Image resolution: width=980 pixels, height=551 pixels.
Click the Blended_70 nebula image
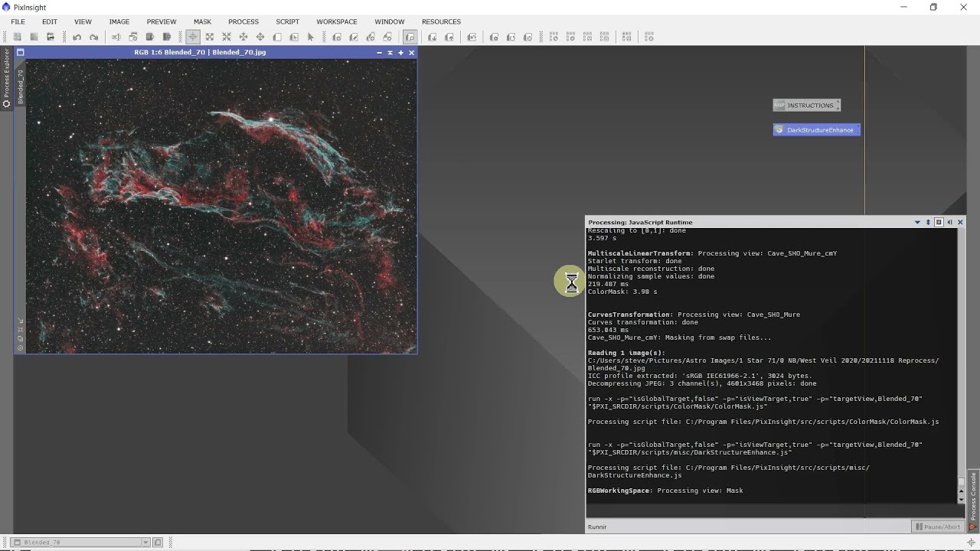coord(222,205)
